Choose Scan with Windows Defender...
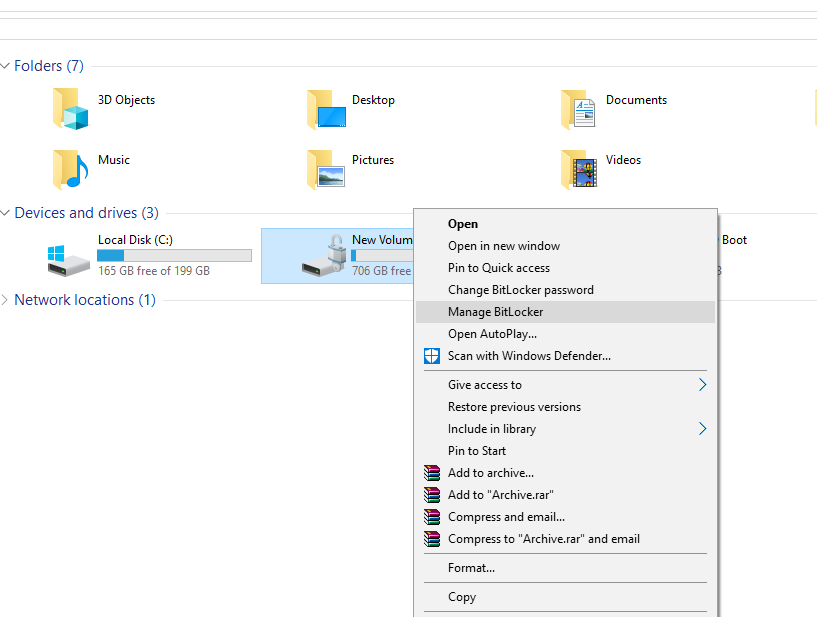The image size is (817, 617). point(565,356)
